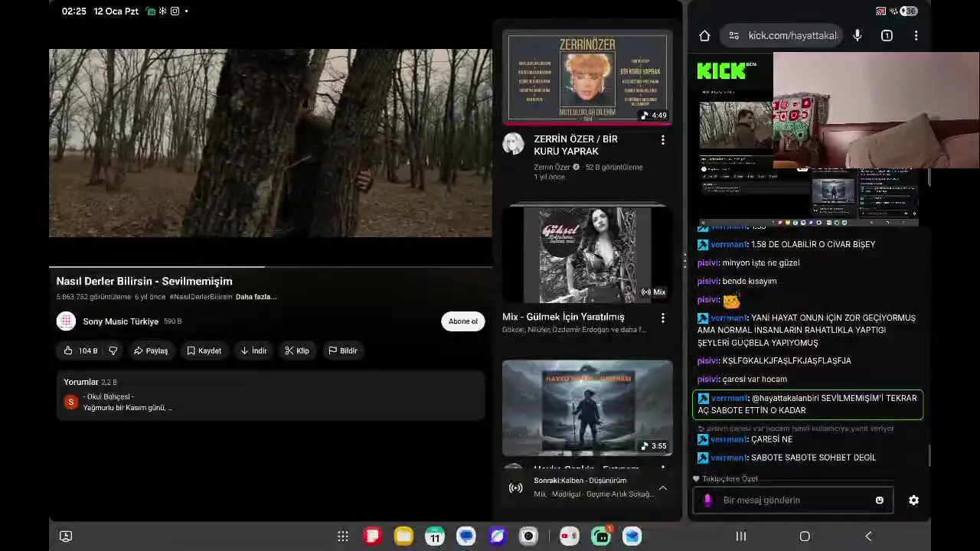Open Mix - Gülmek İçin Yaratılmış thumbnail
Screen dimensions: 980x551
pyautogui.click(x=587, y=254)
